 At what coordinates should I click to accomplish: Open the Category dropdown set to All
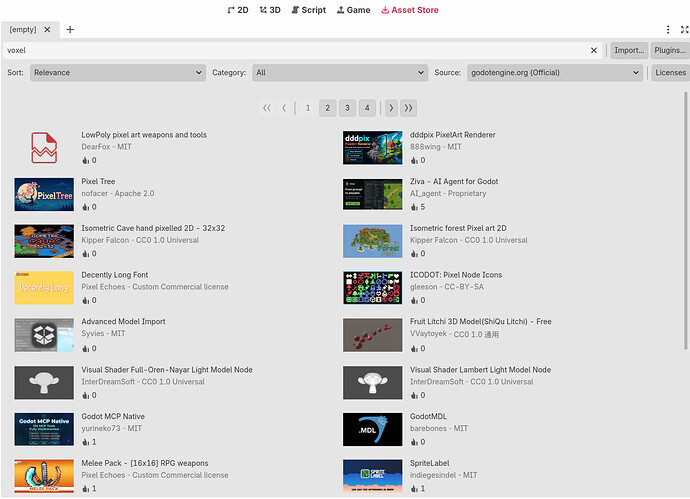pyautogui.click(x=340, y=73)
